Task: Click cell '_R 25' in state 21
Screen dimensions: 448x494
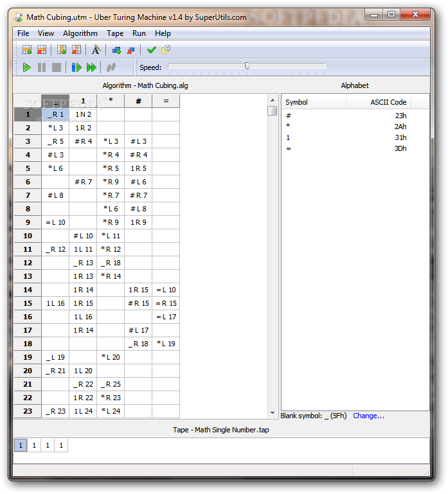Action: point(111,384)
